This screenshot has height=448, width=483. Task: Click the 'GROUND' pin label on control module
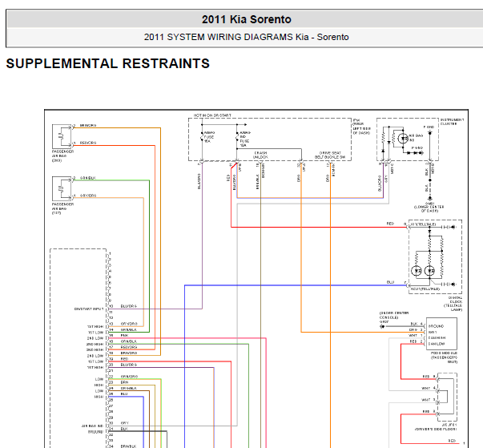tap(96, 432)
